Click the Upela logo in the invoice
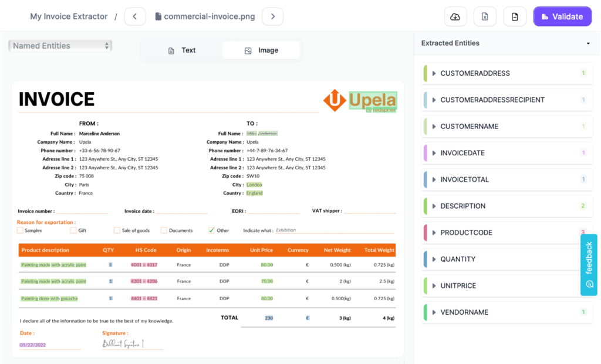The width and height of the screenshot is (601, 364). [x=360, y=101]
